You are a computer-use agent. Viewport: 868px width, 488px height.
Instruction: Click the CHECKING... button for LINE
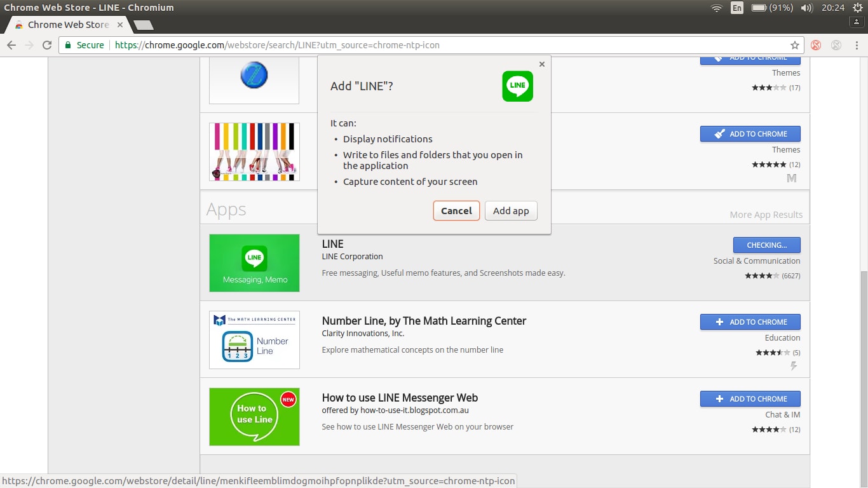(x=766, y=245)
